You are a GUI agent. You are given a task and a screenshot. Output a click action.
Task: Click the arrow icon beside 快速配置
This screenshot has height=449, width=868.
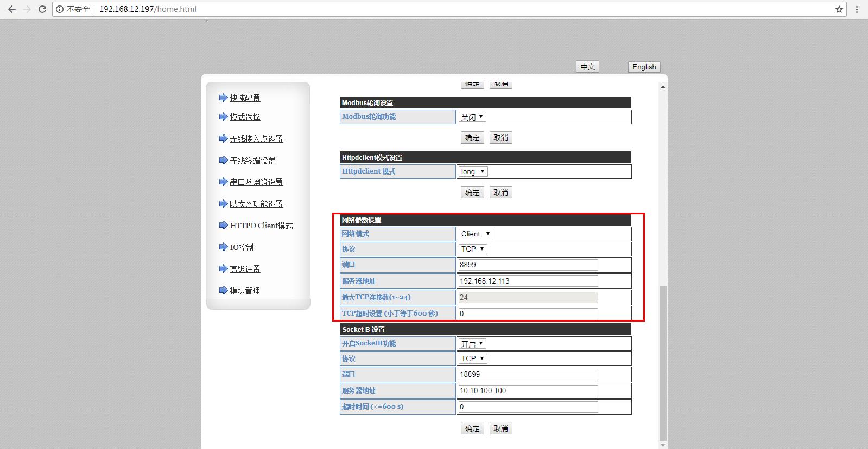[223, 98]
